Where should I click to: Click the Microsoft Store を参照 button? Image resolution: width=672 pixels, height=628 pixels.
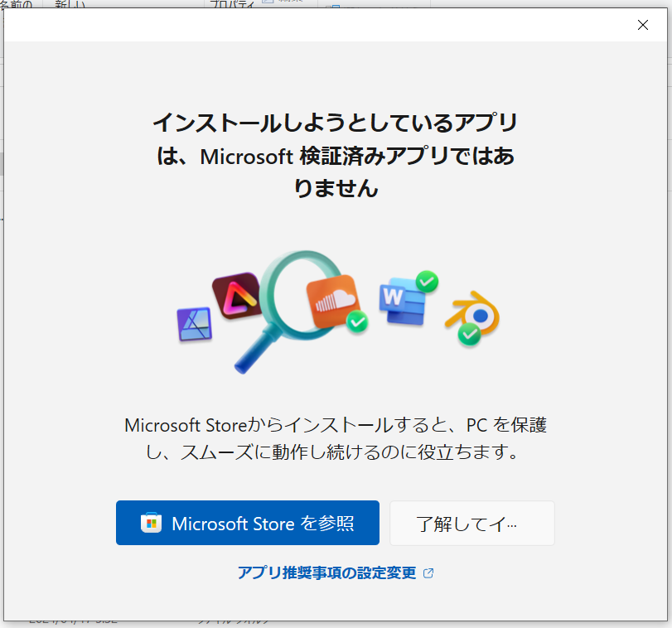point(247,523)
